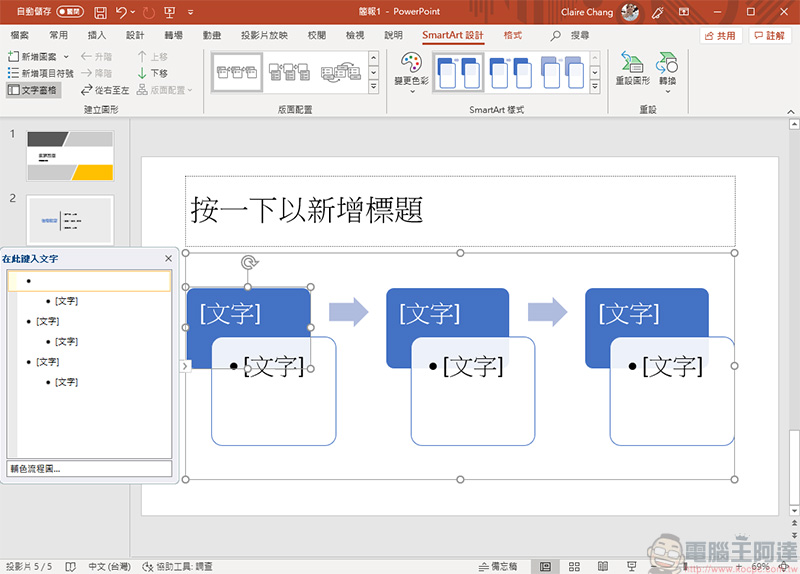Screen dimensions: 800x574
Task: Switch to the 校閱 ribbon tab
Action: (x=317, y=35)
